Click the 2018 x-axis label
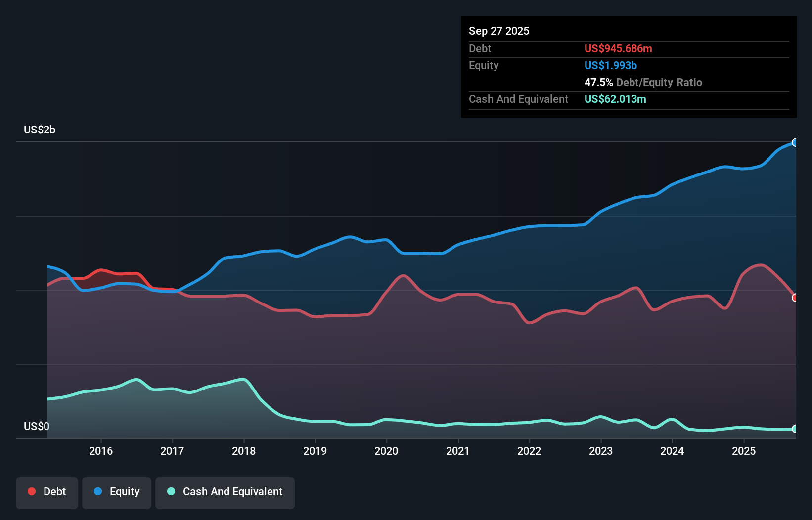 (x=244, y=451)
